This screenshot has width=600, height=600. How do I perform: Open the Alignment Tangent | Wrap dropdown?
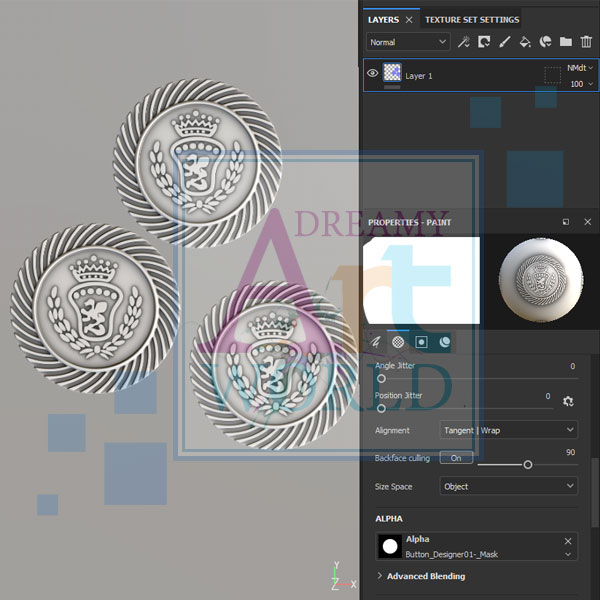(508, 430)
